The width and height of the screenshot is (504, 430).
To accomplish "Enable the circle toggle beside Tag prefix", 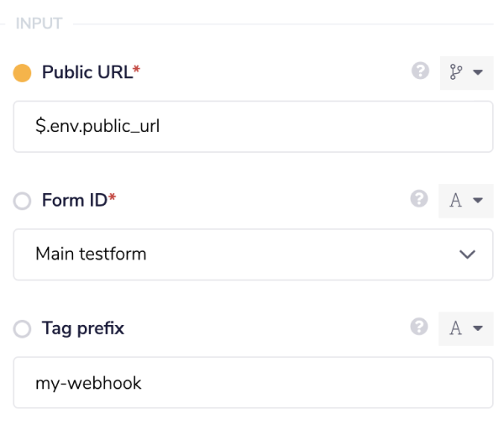I will [23, 329].
